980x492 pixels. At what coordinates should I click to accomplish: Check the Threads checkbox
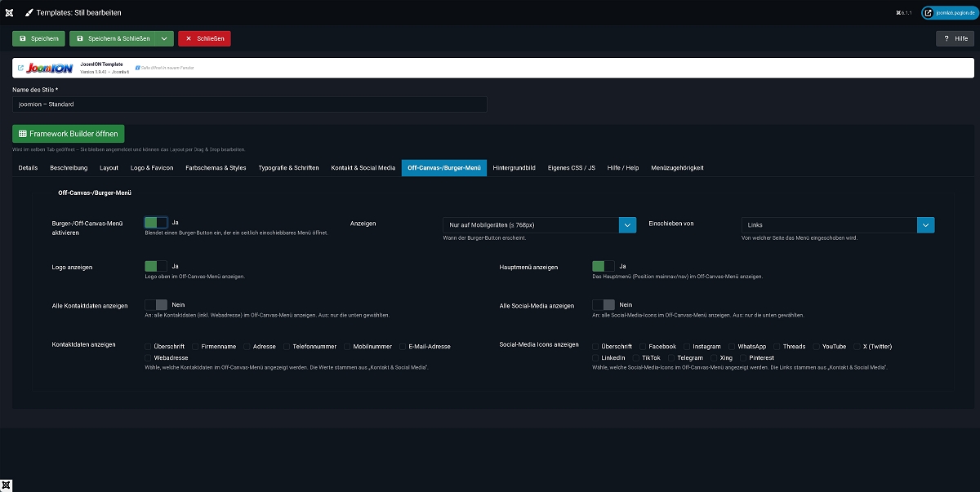[777, 347]
